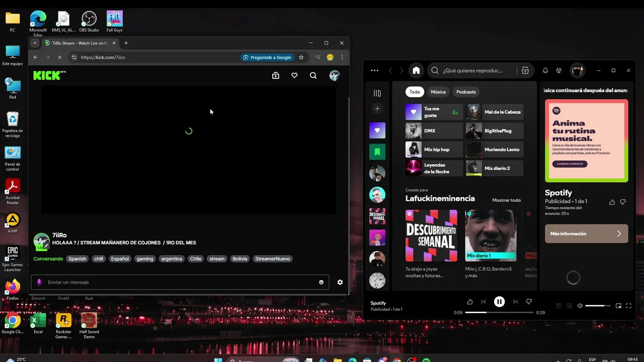Open Spotify miniplayer icon
Screen dimensions: 644x362
click(618, 306)
